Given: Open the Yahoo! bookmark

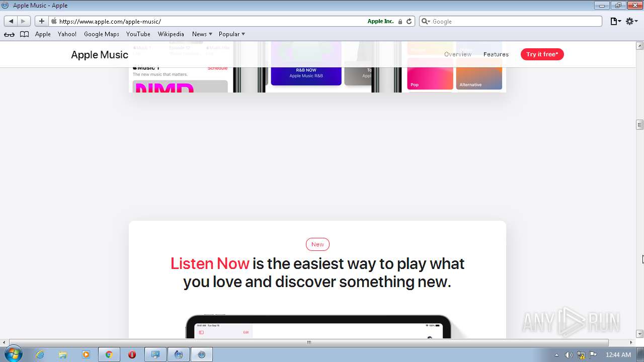Looking at the screenshot, I should click(67, 34).
